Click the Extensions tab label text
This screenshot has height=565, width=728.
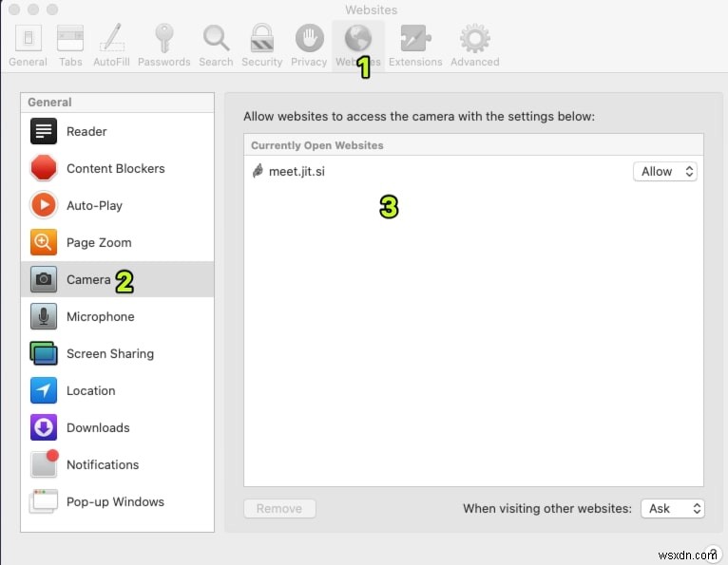tap(415, 62)
